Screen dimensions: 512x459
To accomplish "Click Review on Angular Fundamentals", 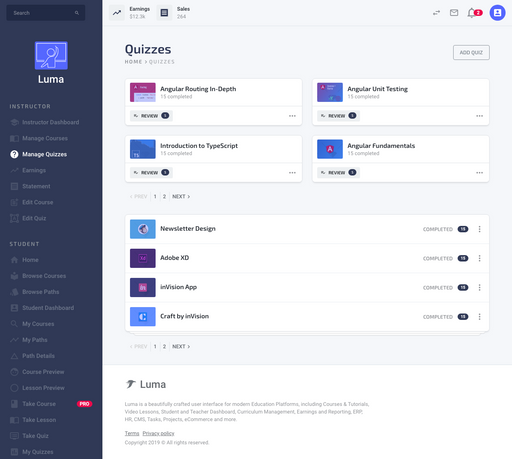I will pos(338,172).
